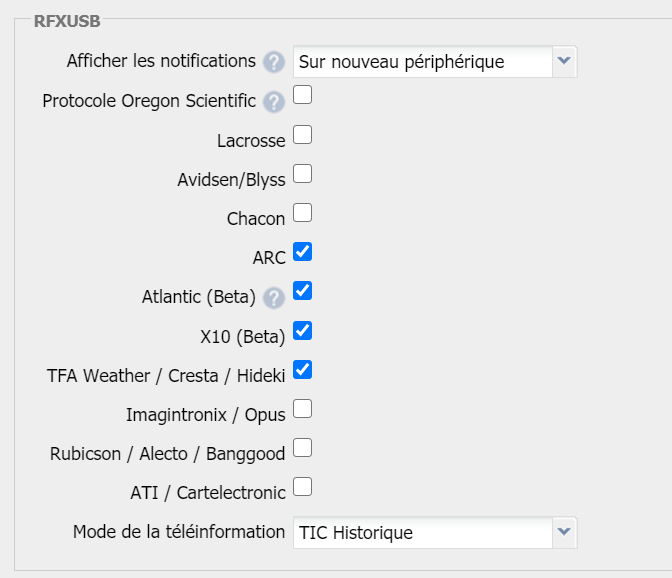Click arrow of TIC Historique combo box

point(564,532)
